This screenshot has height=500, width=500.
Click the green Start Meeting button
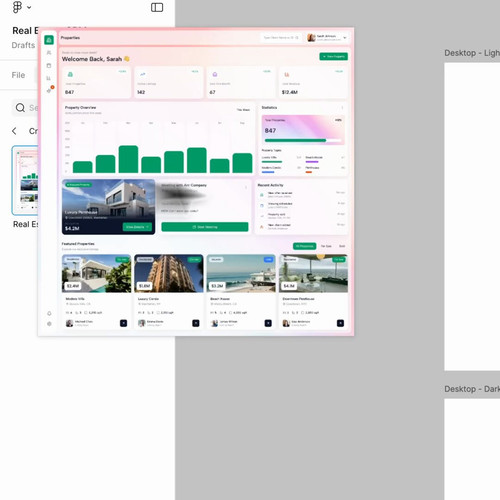[205, 227]
